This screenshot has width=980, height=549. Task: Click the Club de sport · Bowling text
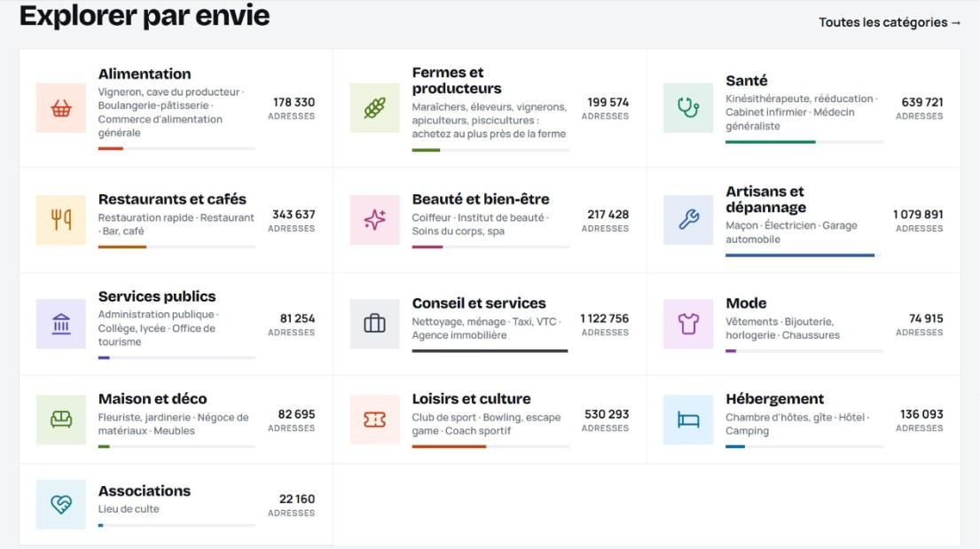pos(486,424)
